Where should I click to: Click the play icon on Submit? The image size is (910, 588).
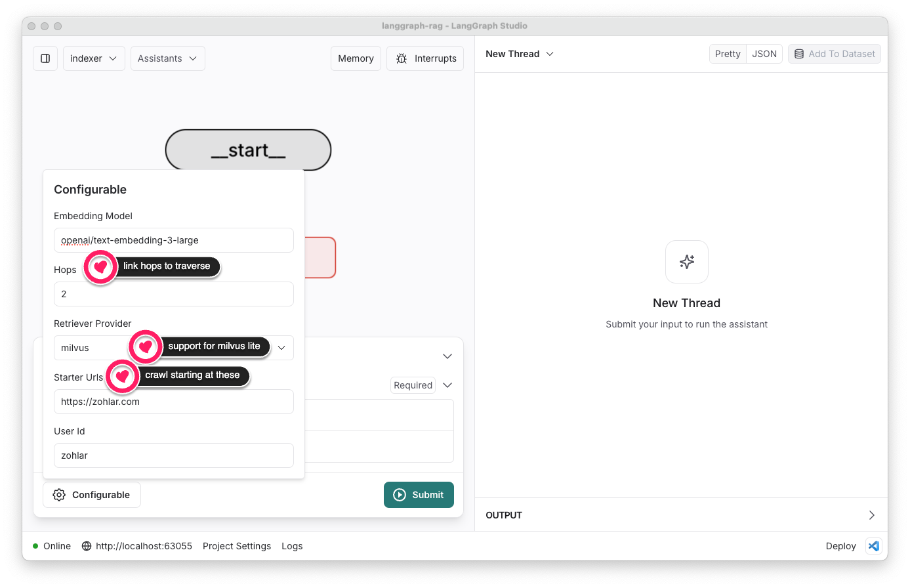(x=400, y=495)
